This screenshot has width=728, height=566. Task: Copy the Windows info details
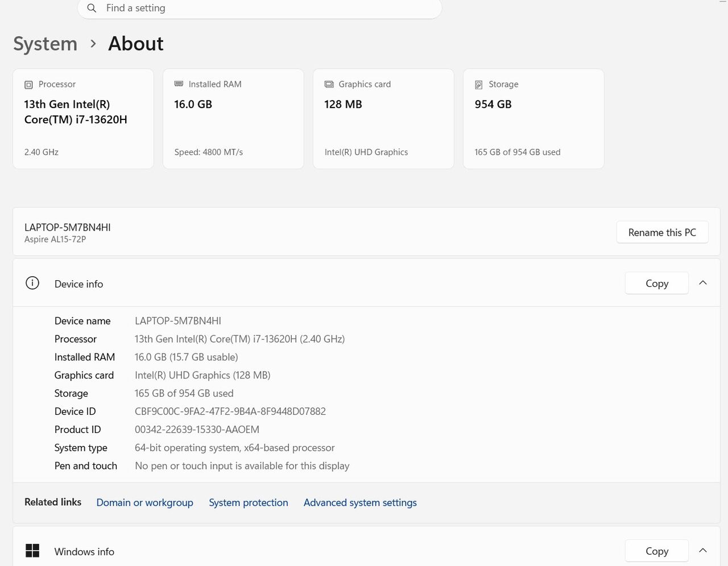[657, 551]
